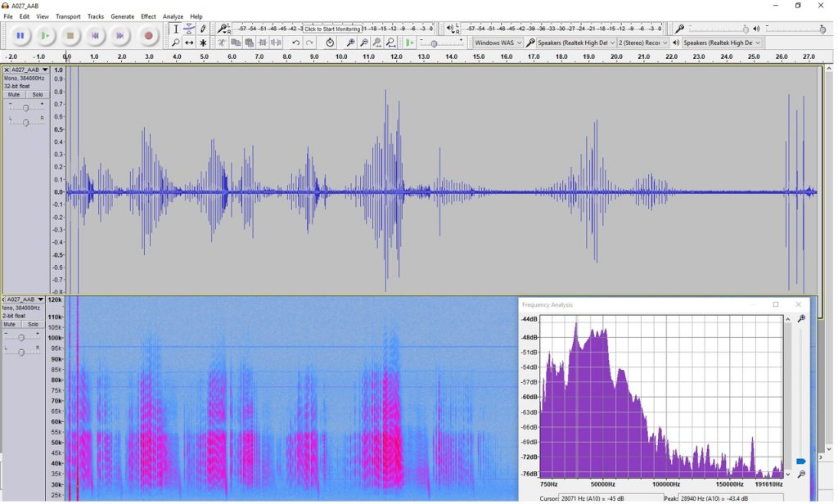Open the recording meter microphone options
The image size is (838, 504).
(223, 29)
